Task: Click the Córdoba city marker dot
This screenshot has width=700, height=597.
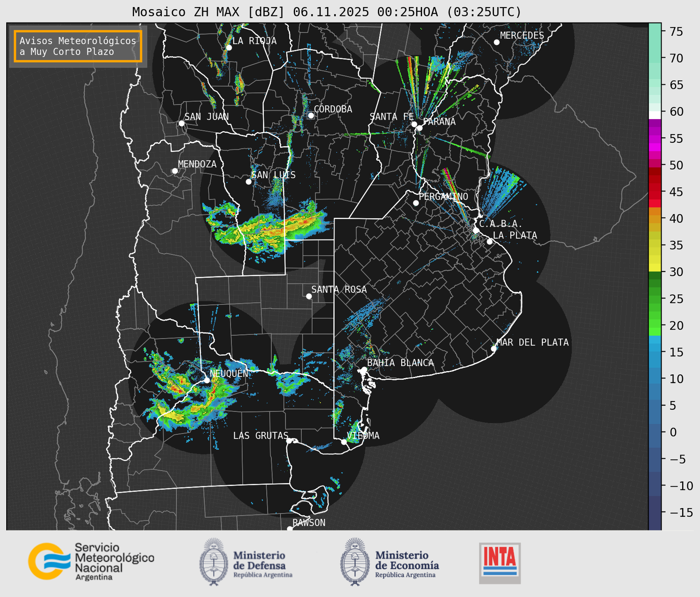Action: tap(311, 115)
